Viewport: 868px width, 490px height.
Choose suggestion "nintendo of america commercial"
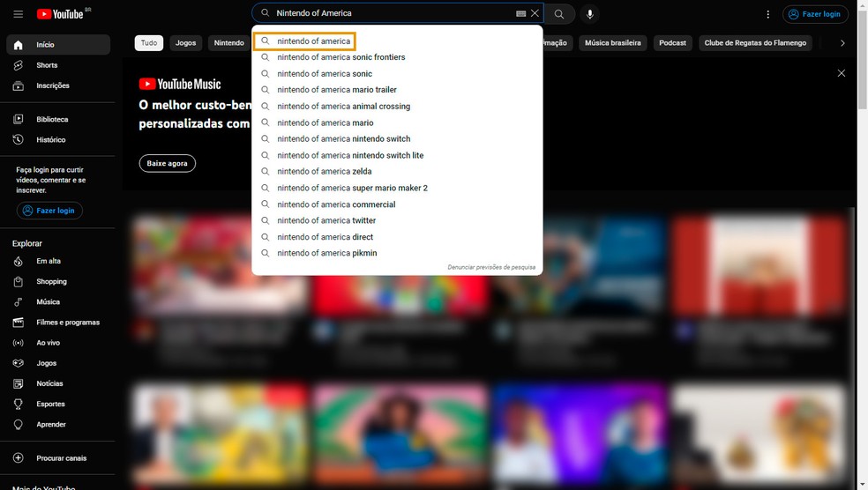pyautogui.click(x=397, y=204)
